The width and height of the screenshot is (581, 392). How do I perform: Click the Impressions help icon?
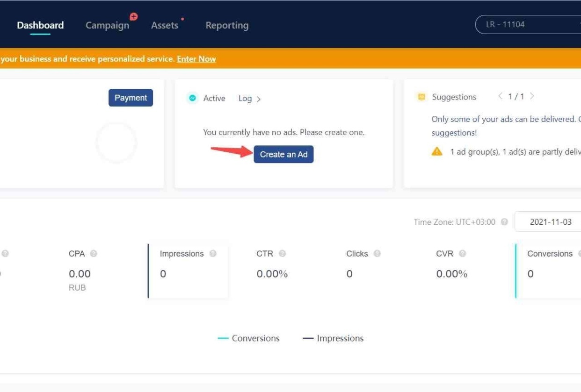click(213, 254)
